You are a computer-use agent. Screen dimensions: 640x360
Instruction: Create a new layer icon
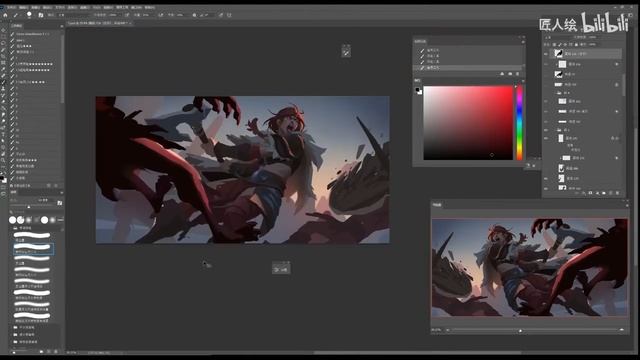tap(611, 193)
